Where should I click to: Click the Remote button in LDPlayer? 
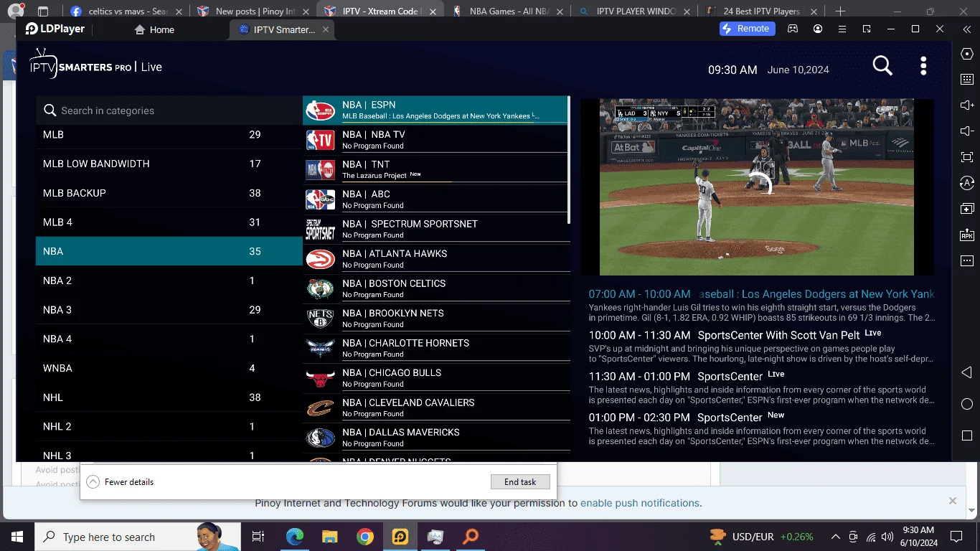point(748,29)
